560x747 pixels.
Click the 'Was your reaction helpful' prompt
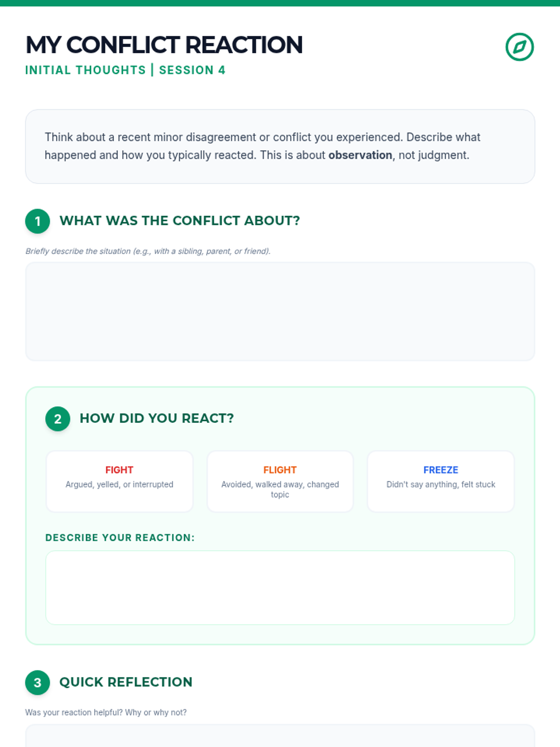(106, 712)
